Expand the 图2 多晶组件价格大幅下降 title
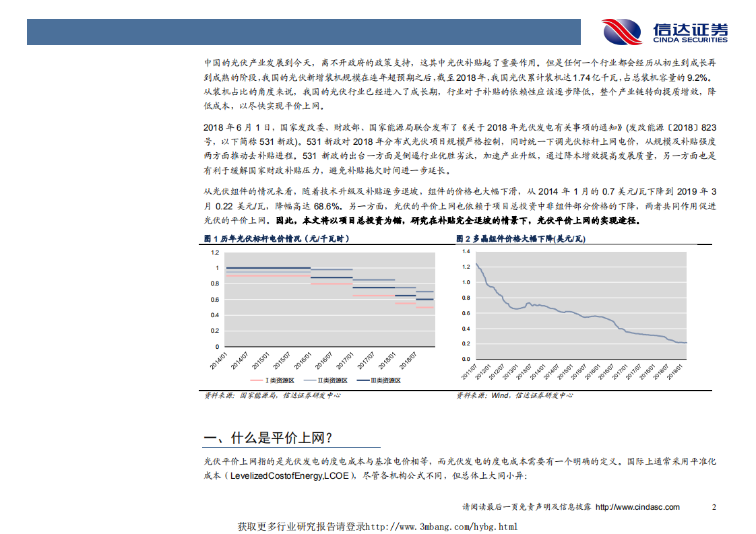 [x=522, y=240]
